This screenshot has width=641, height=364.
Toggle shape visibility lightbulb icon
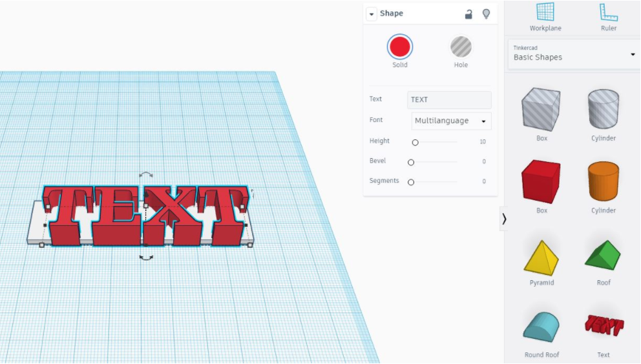pyautogui.click(x=486, y=14)
